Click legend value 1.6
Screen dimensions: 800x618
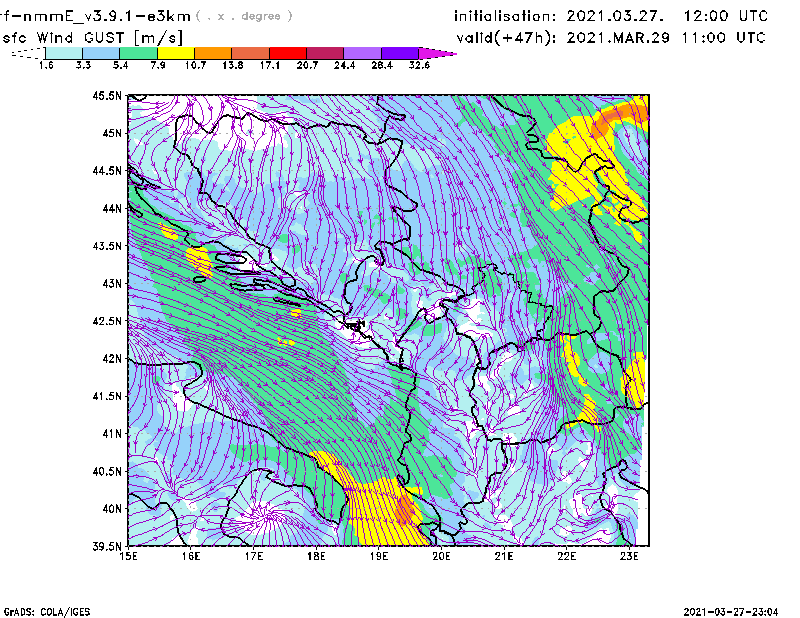[46, 65]
